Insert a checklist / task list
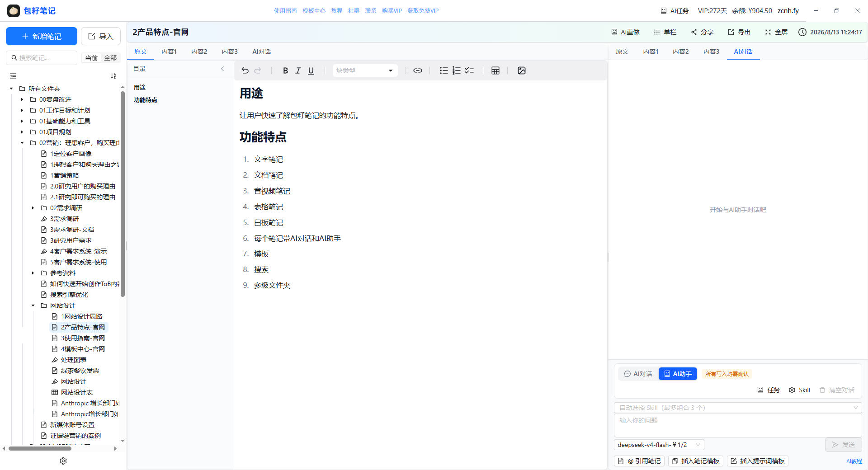The image size is (868, 470). point(469,70)
